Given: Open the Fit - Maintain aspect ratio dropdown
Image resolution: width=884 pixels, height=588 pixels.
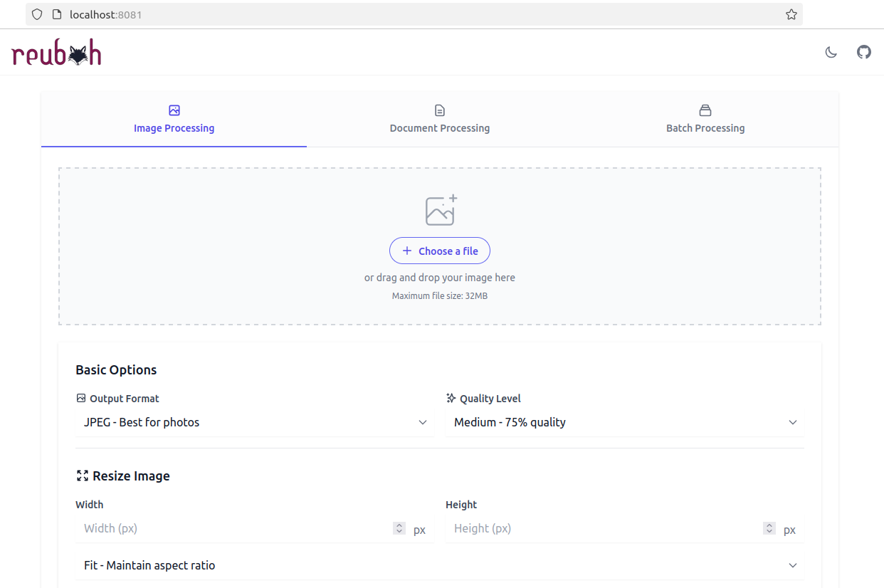Looking at the screenshot, I should (440, 565).
